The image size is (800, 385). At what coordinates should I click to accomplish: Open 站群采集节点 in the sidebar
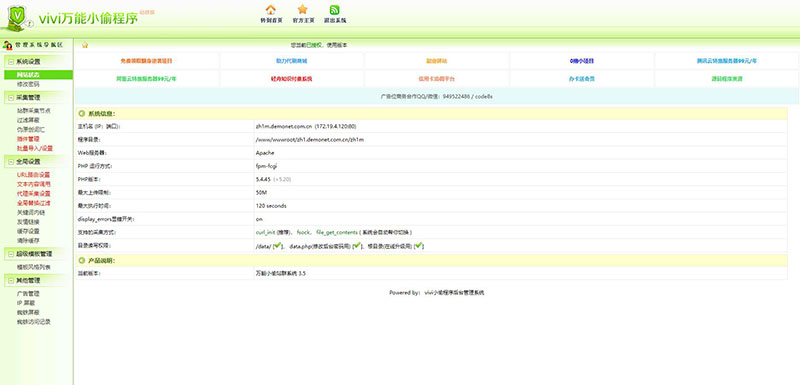(34, 111)
